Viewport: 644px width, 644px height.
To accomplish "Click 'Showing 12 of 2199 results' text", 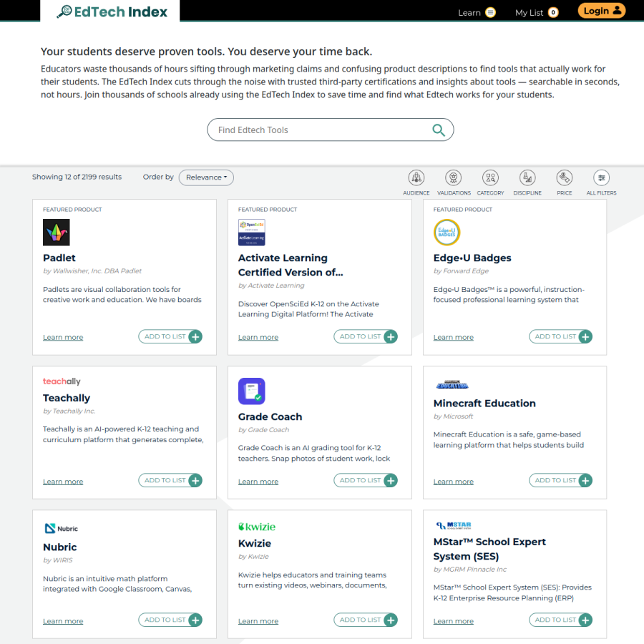I will [x=77, y=177].
